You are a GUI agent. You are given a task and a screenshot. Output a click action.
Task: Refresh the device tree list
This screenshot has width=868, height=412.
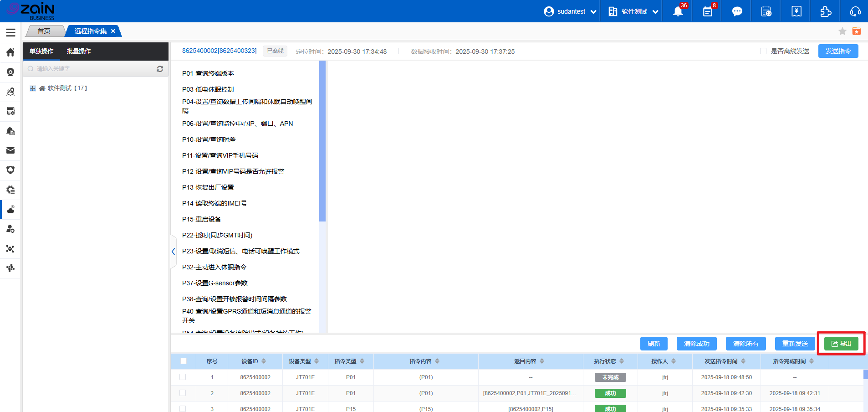[160, 69]
